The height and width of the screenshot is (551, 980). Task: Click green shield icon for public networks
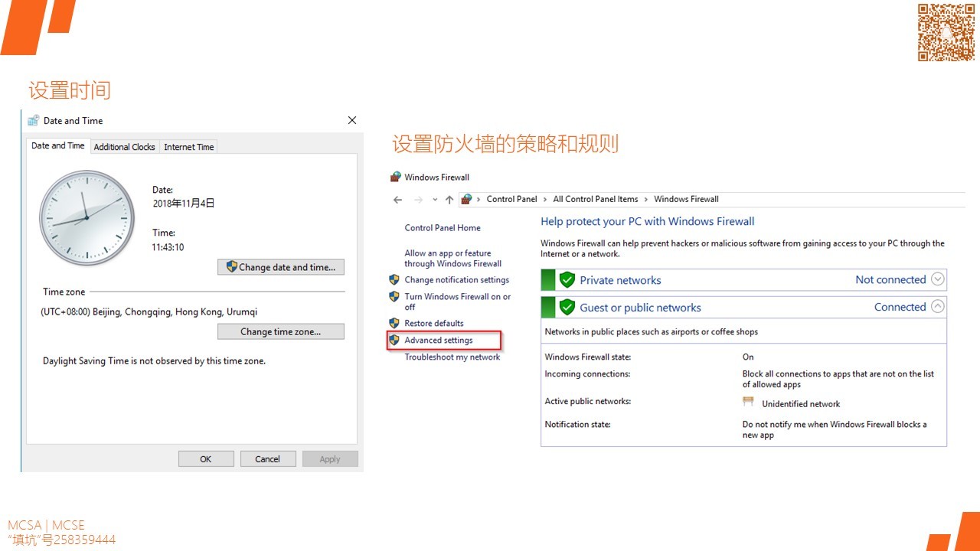567,308
